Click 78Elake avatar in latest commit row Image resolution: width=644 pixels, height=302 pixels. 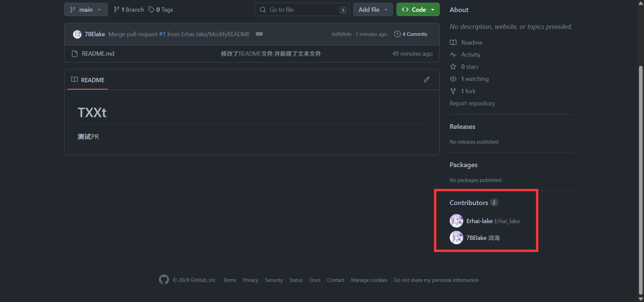click(x=77, y=34)
